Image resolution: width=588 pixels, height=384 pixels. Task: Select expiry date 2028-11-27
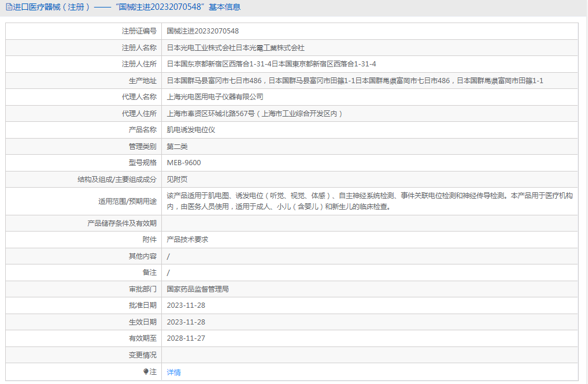pos(186,338)
